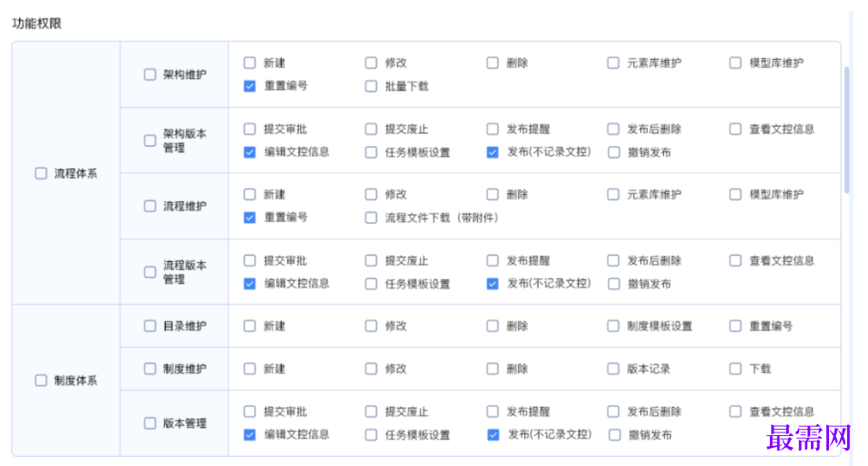
Task: Enable 版本记录 in 制度维护 row
Action: [613, 369]
